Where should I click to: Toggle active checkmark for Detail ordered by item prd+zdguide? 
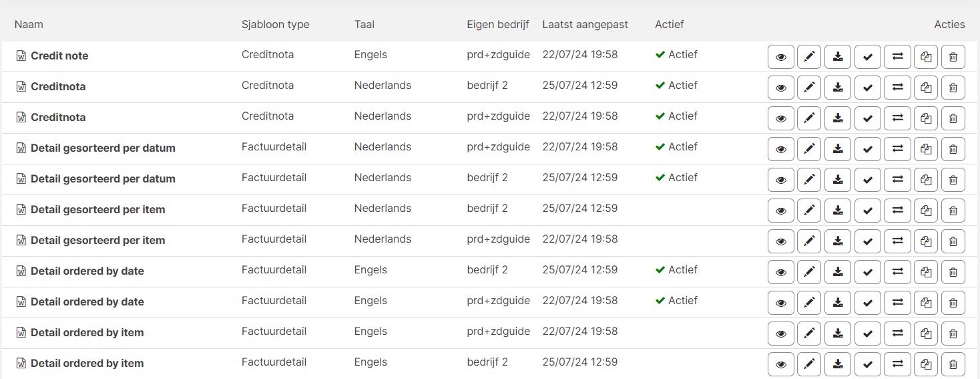[x=868, y=334]
